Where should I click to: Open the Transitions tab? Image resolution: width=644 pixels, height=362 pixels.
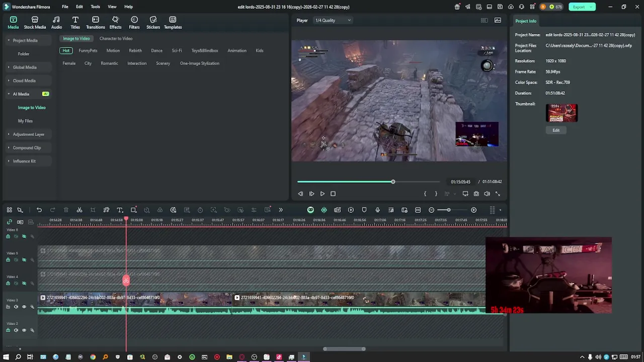click(95, 23)
